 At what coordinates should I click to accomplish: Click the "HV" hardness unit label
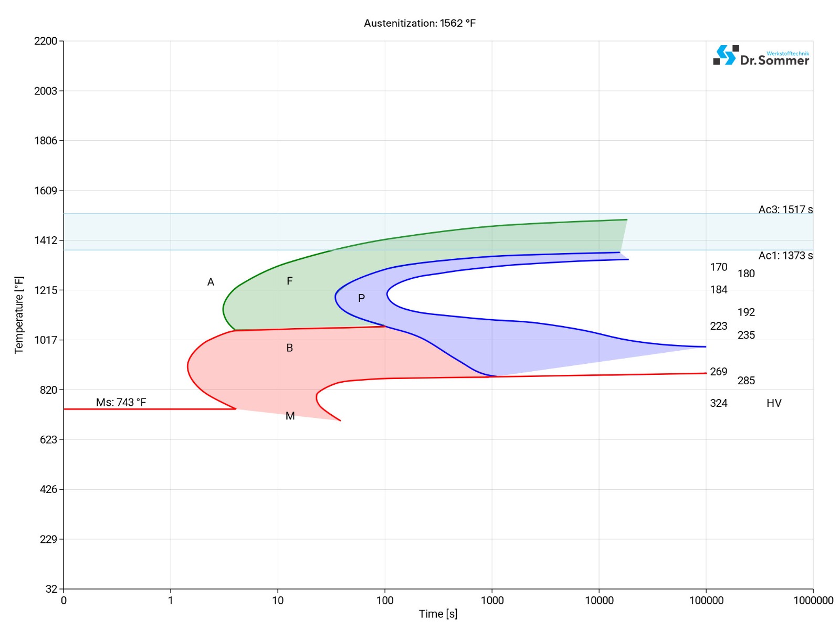[x=774, y=403]
